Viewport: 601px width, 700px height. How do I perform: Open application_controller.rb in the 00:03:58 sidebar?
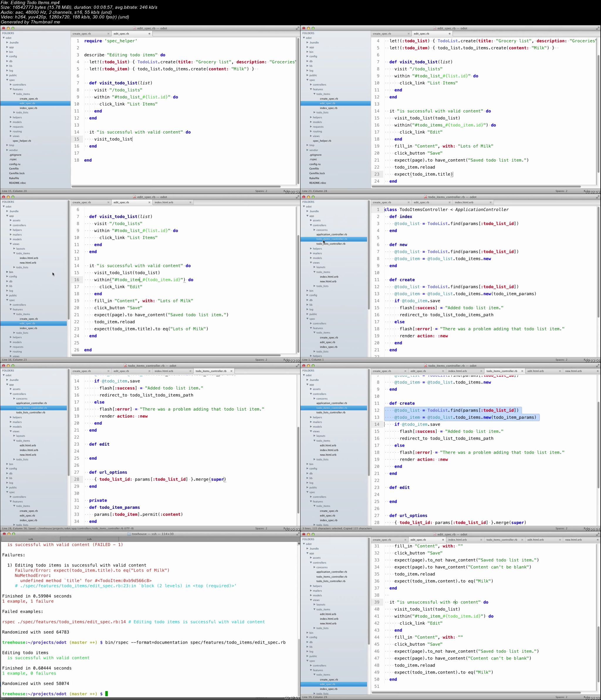[x=332, y=234]
